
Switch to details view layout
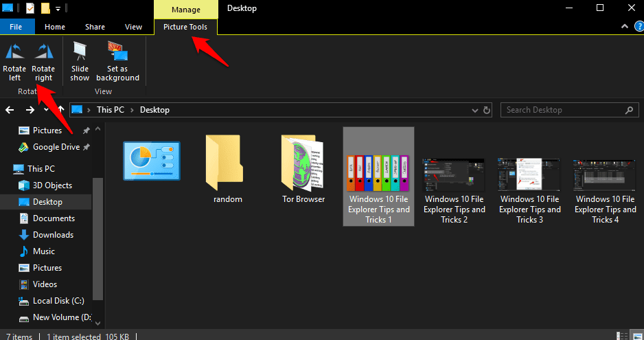coord(622,336)
